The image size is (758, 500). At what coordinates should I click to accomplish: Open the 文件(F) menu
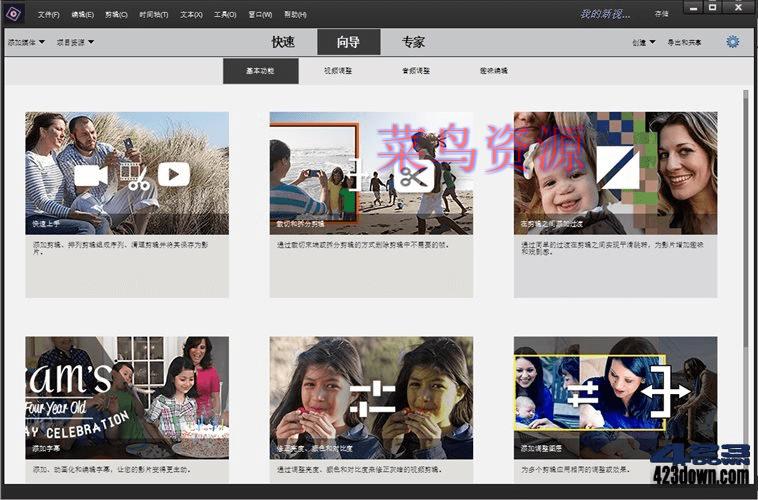tap(49, 15)
